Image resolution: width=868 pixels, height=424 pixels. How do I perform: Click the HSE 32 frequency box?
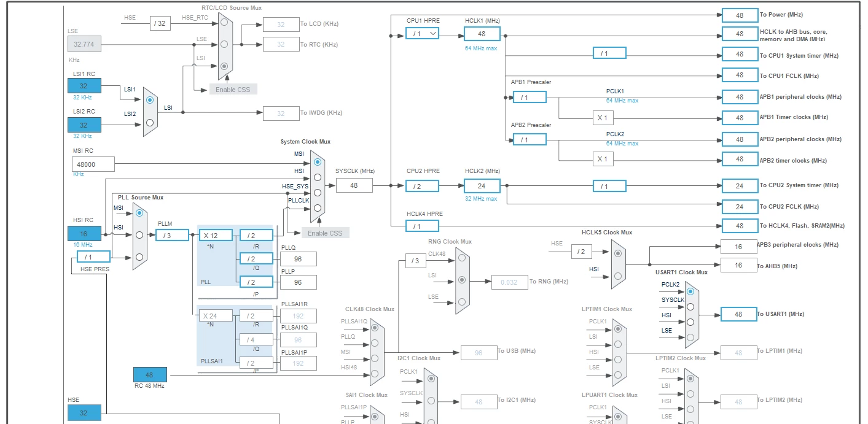click(83, 413)
